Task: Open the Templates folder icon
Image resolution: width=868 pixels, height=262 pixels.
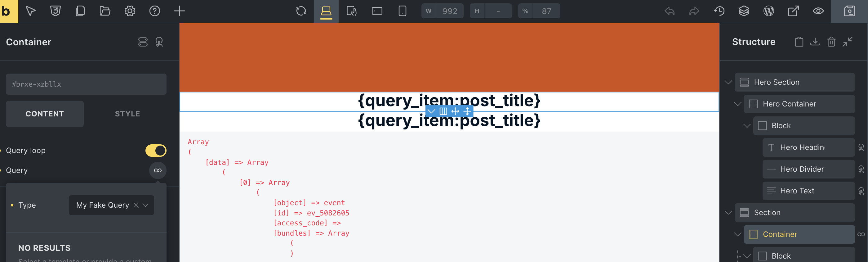Action: [105, 11]
